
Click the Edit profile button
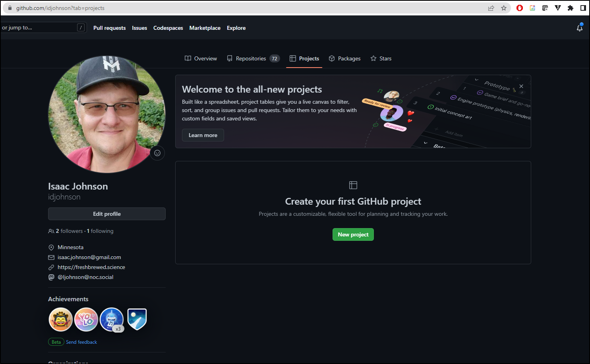[x=107, y=214]
